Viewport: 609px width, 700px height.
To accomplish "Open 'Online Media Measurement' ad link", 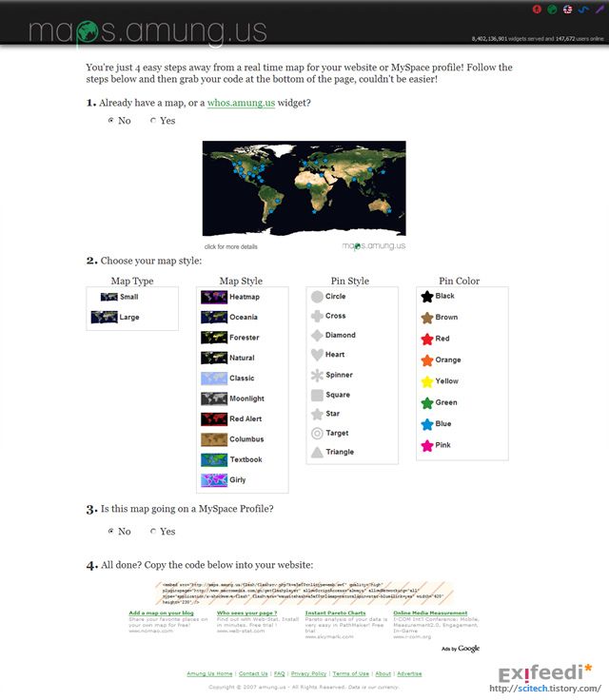I will tap(430, 612).
